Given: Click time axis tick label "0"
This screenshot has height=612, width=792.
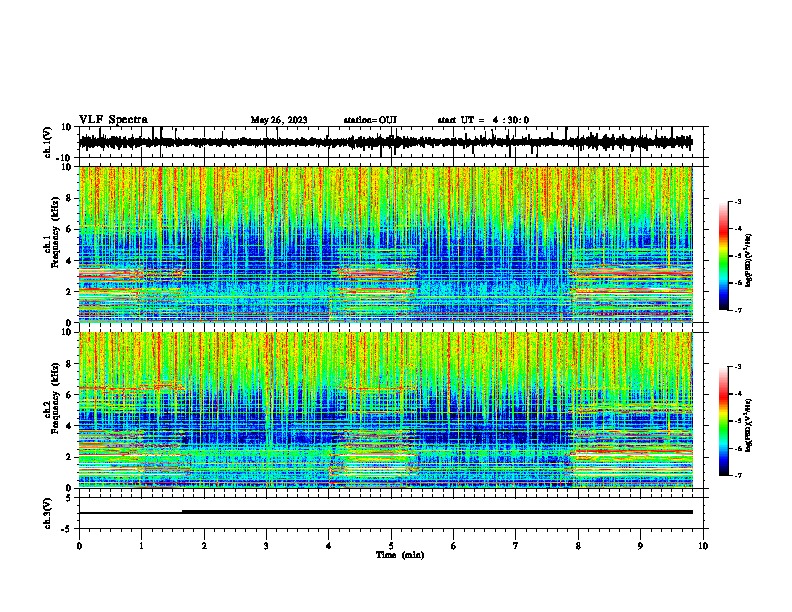Looking at the screenshot, I should tap(79, 546).
